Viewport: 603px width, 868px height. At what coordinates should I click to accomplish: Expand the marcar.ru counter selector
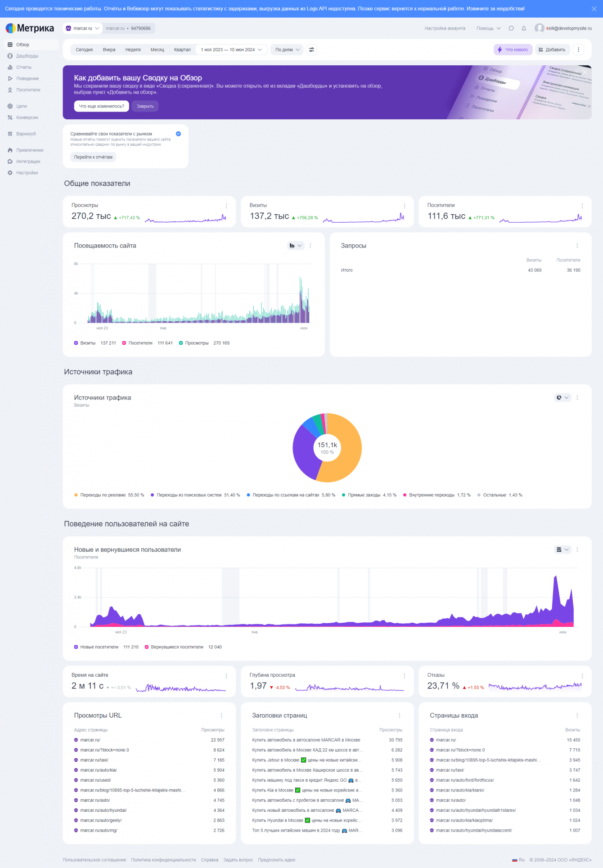83,28
